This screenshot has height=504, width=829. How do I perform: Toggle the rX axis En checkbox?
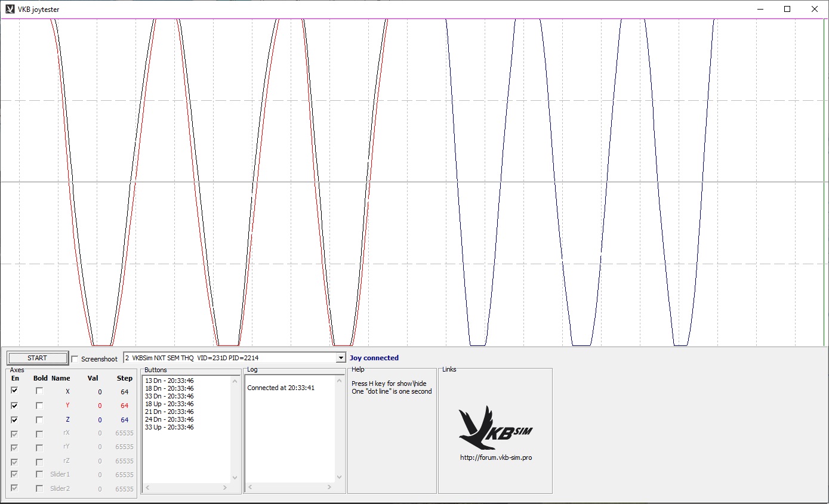pos(14,434)
